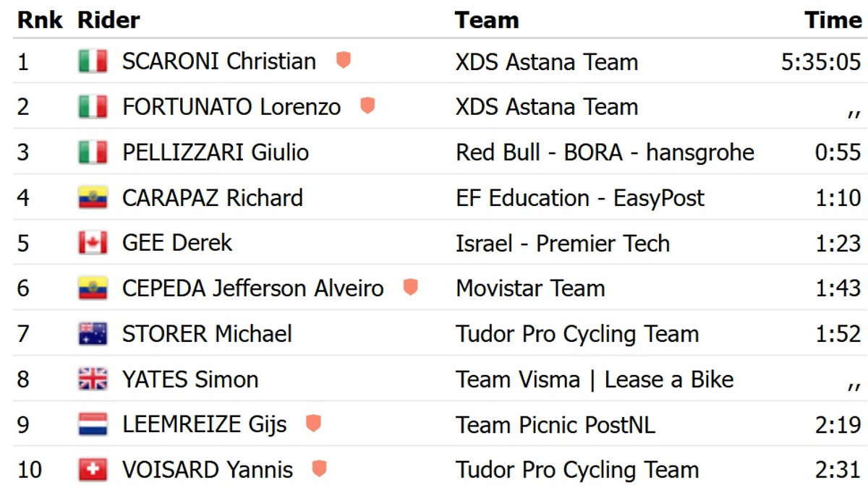Screen dimensions: 868x490
Task: Open rider PELLIZZARI Giulio's profile
Action: (215, 152)
